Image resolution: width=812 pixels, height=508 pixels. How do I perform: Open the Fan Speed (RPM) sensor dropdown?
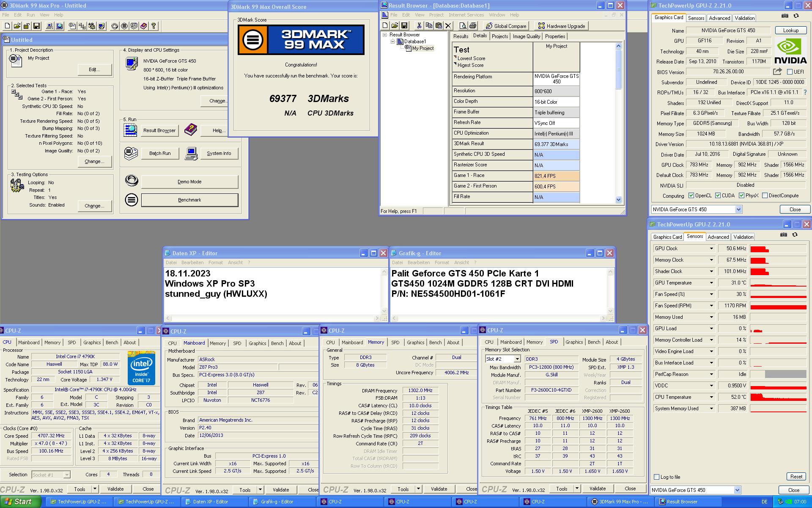711,306
